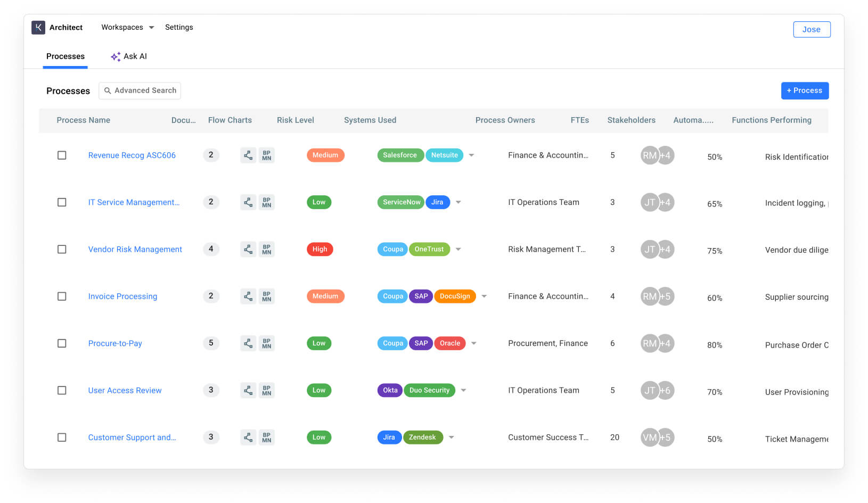Click the + Process button
The image size is (868, 503).
(805, 90)
